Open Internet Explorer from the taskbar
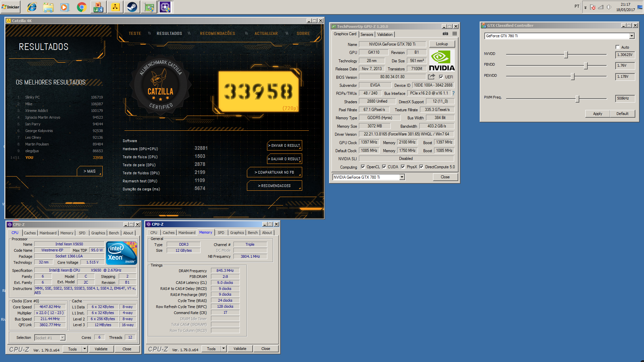 tap(32, 7)
